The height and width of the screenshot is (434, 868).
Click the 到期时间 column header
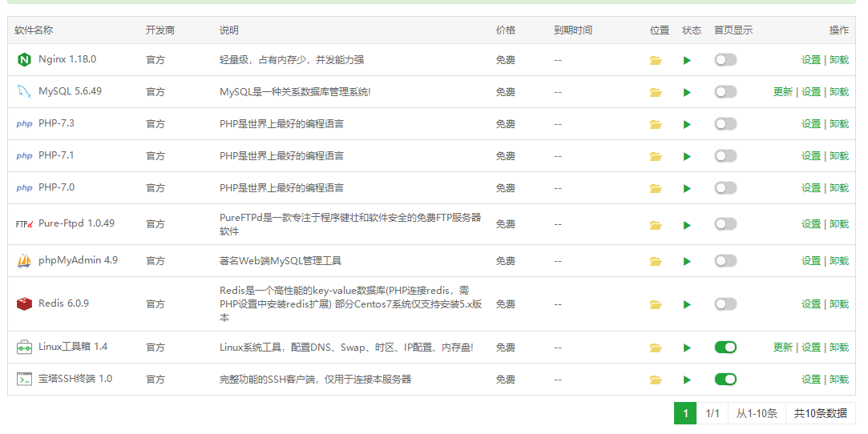coord(573,30)
